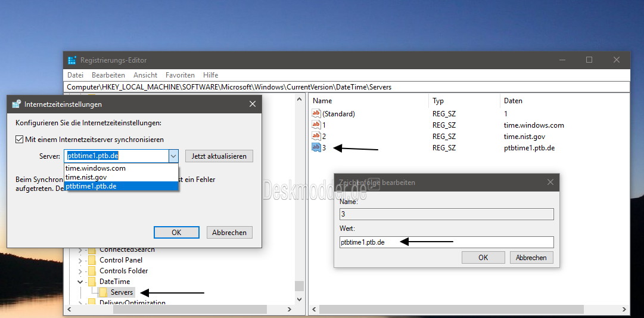The width and height of the screenshot is (644, 318).
Task: Select the Control Panel tree item label
Action: (121, 260)
